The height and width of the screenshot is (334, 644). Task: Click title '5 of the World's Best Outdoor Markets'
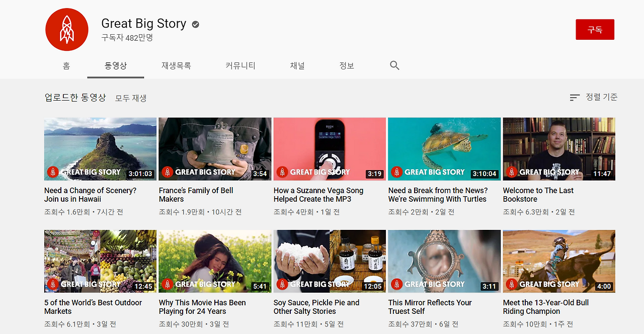(93, 307)
